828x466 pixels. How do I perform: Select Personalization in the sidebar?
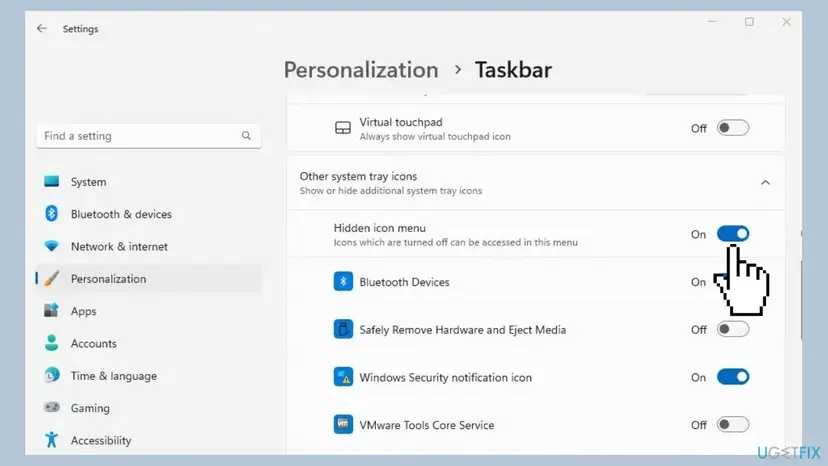pos(148,278)
